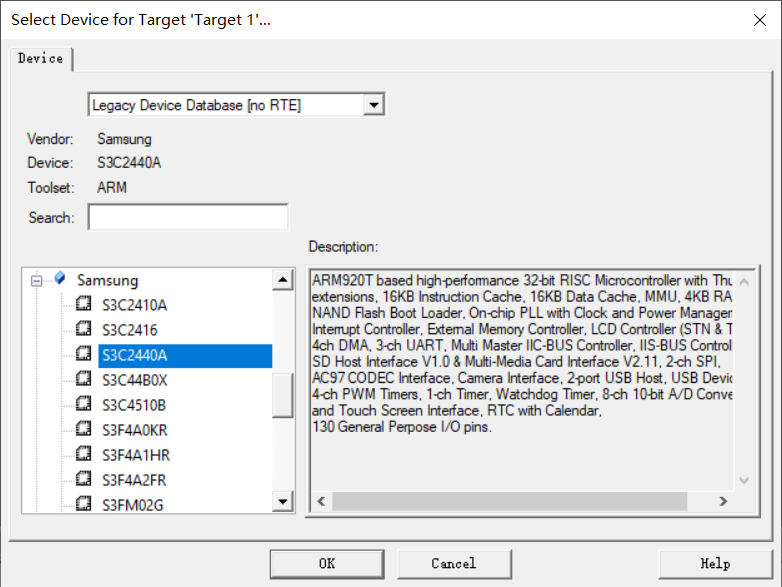Screen dimensions: 782x587
Task: Click the device tree scroll-up arrow
Action: tap(283, 280)
